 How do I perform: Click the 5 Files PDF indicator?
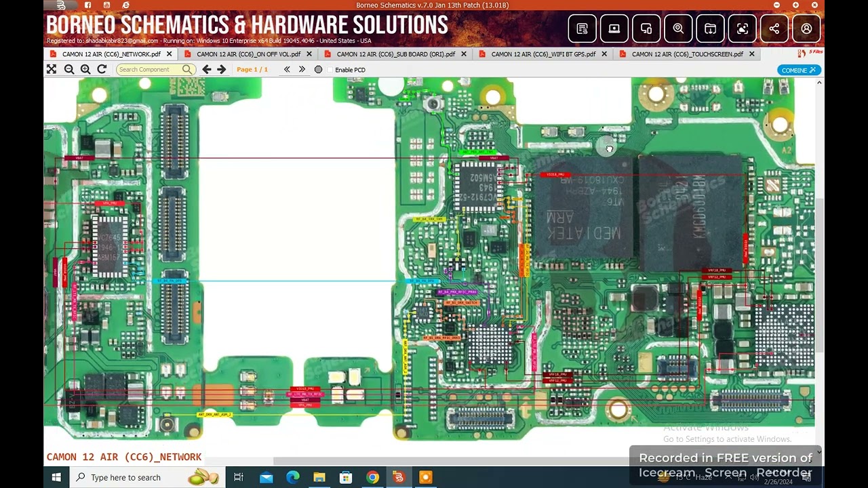pos(811,53)
